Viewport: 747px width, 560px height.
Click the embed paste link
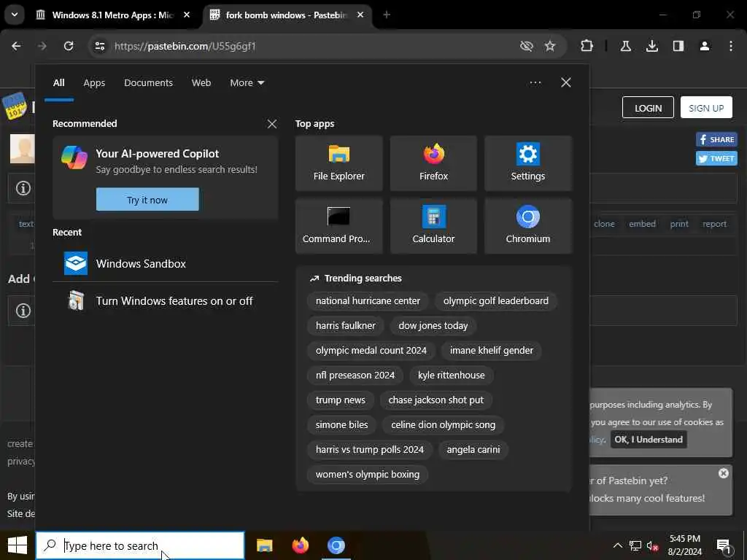click(642, 224)
